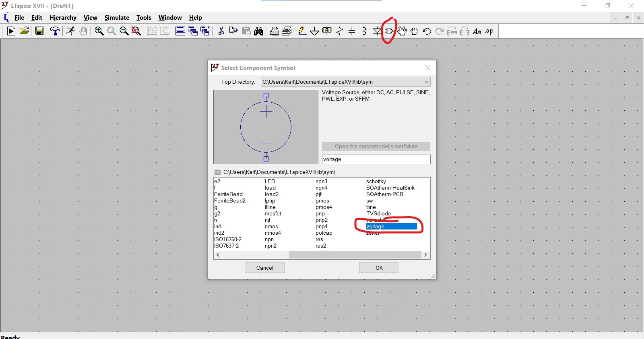Open the Simulate menu
This screenshot has width=644, height=339.
(117, 18)
